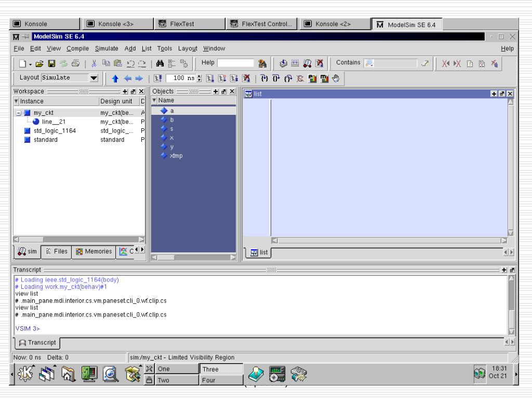Click Workspace horizontal scrollbar

click(78, 240)
